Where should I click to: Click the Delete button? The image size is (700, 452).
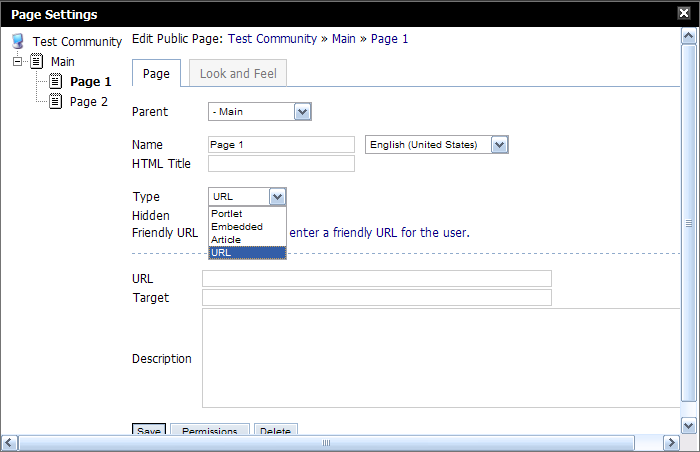tap(275, 429)
